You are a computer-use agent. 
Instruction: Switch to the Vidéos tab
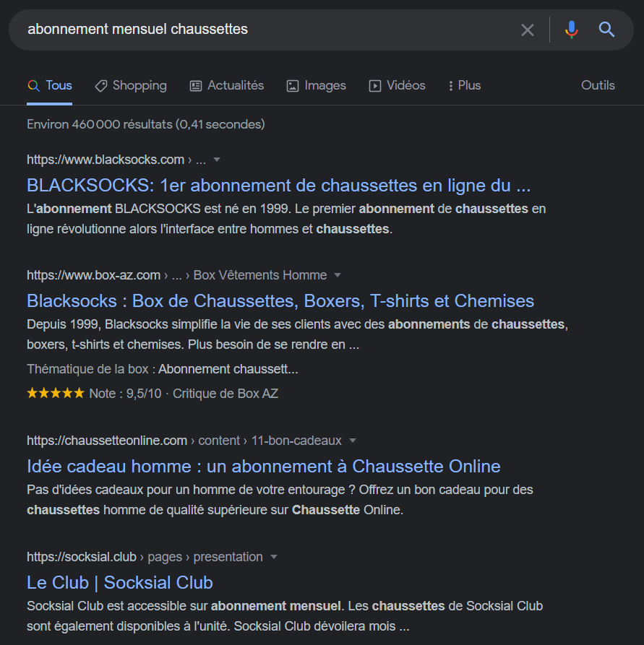point(397,85)
